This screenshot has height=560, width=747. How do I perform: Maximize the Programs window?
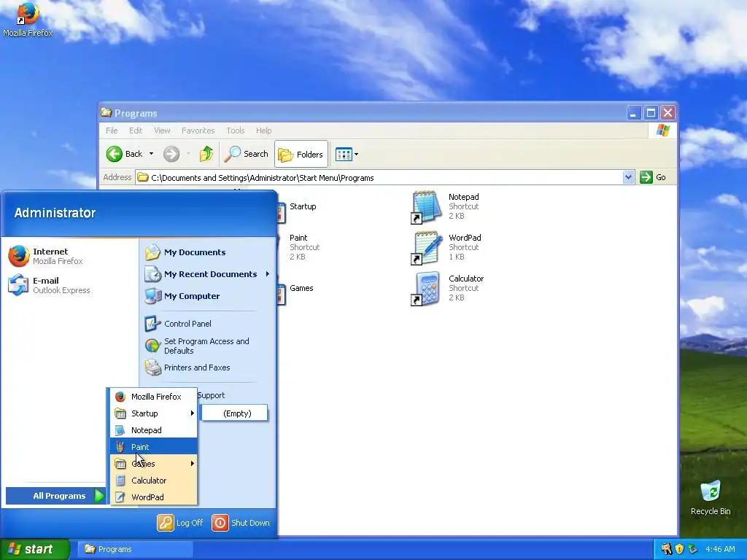[651, 113]
